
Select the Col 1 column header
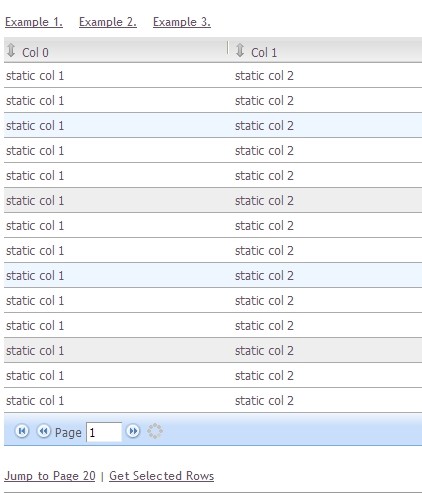(x=325, y=50)
